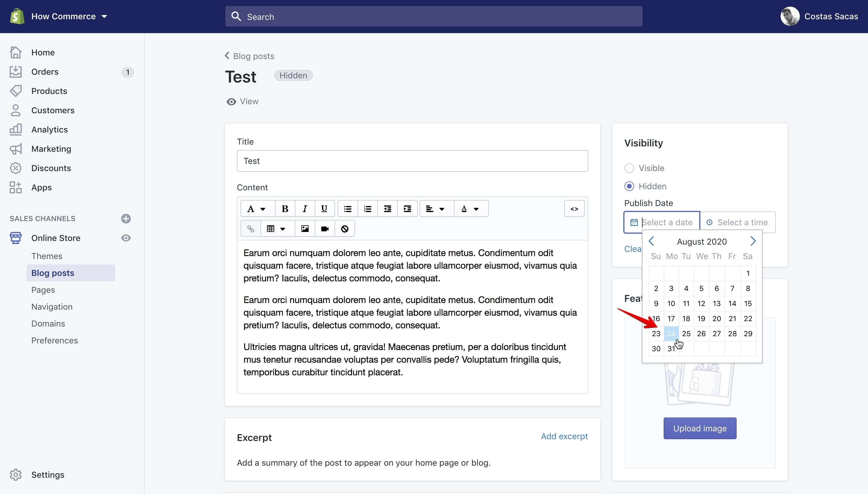Open Analytics section
This screenshot has width=868, height=494.
point(49,130)
